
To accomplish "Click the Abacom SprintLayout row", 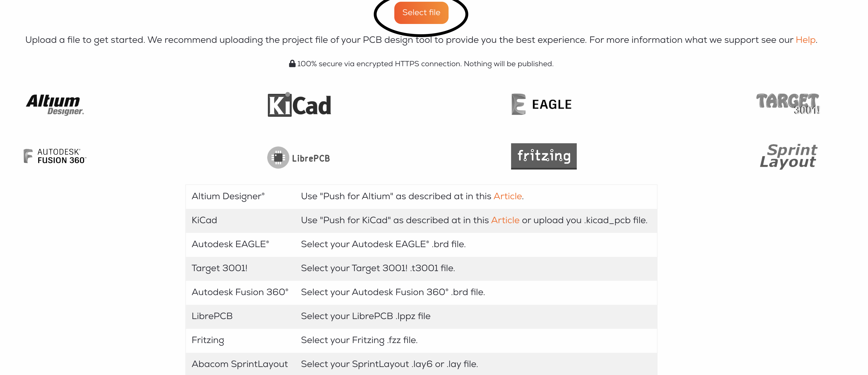I will pos(421,364).
